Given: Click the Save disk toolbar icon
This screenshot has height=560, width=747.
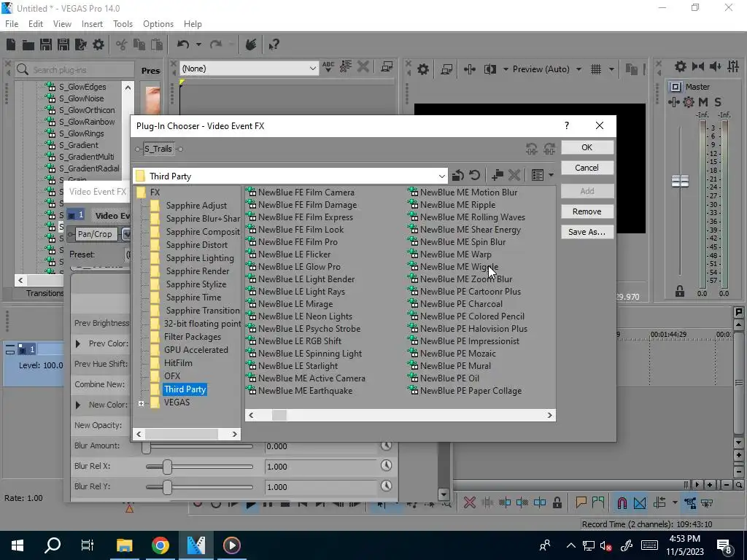Looking at the screenshot, I should click(46, 44).
